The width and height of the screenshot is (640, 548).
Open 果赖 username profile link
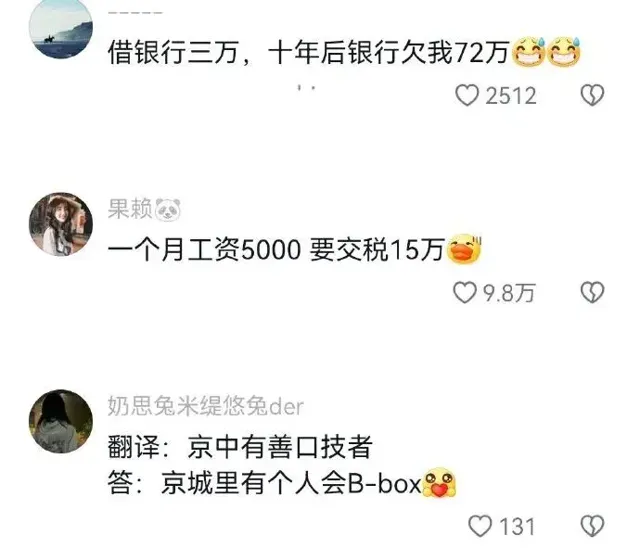coord(129,209)
